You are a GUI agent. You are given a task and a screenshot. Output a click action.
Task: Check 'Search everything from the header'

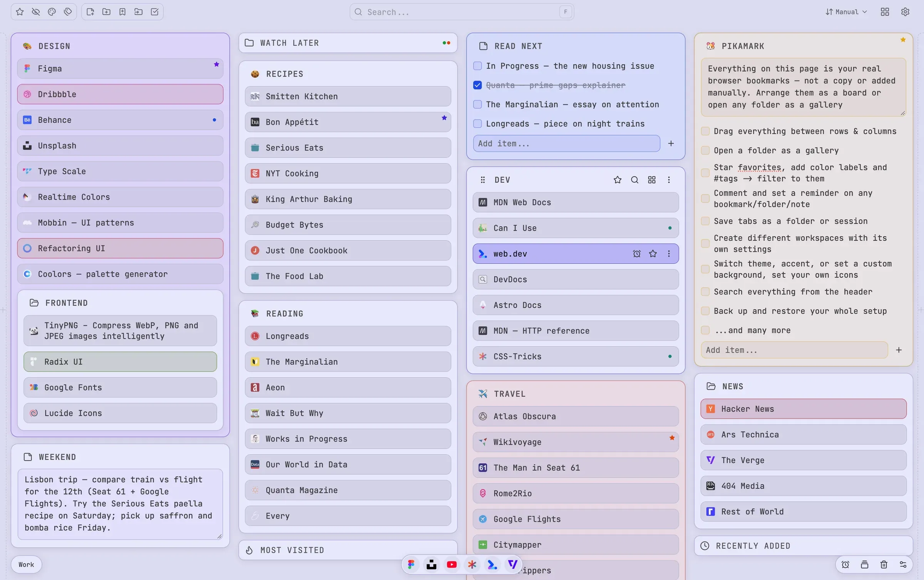click(705, 292)
